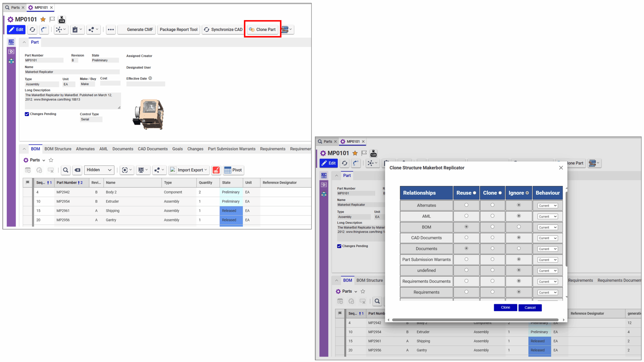Select Clone radio for Part Submission Warrants
The width and height of the screenshot is (644, 362).
[x=492, y=259]
